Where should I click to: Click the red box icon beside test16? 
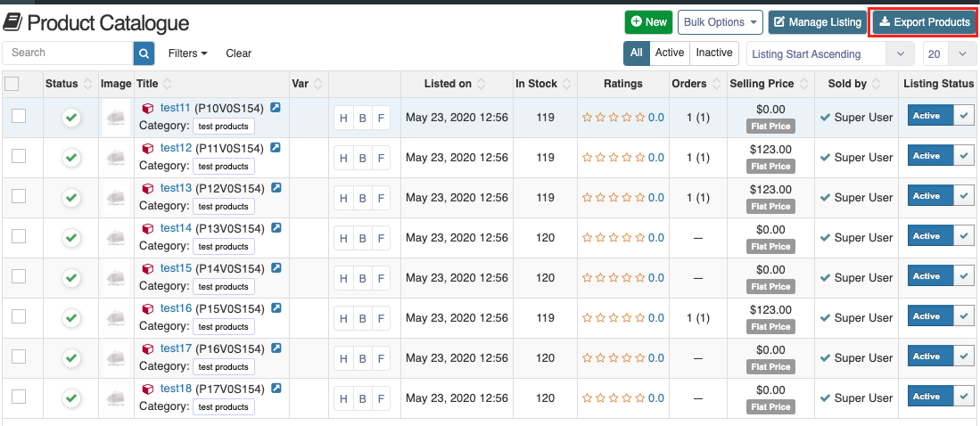click(148, 308)
